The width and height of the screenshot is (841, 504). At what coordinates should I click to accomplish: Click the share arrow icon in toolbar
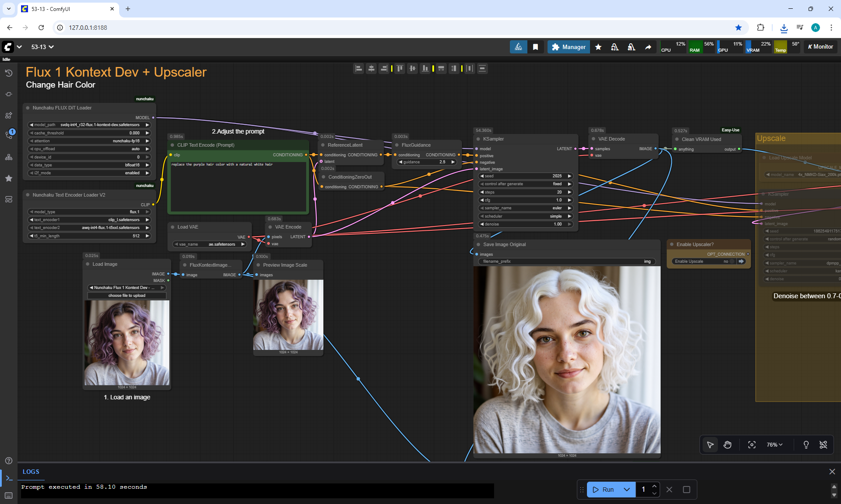pyautogui.click(x=648, y=47)
